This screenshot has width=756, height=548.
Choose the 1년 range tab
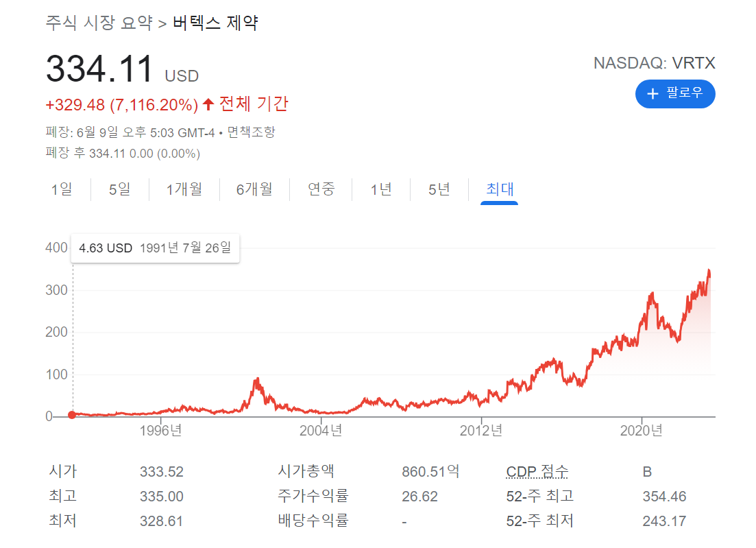click(x=381, y=189)
